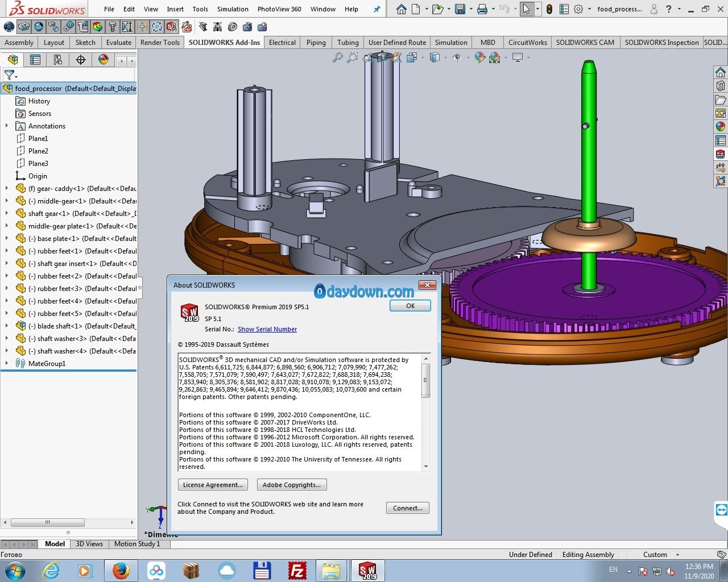The width and height of the screenshot is (728, 582).
Task: Open the DisplayManager color ball tab
Action: point(104,60)
